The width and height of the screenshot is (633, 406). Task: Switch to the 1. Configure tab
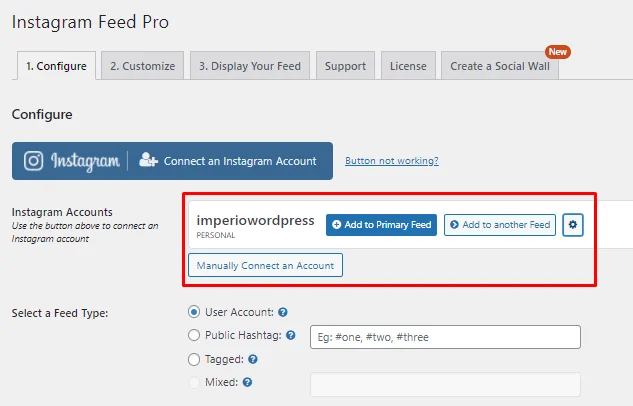[x=57, y=66]
